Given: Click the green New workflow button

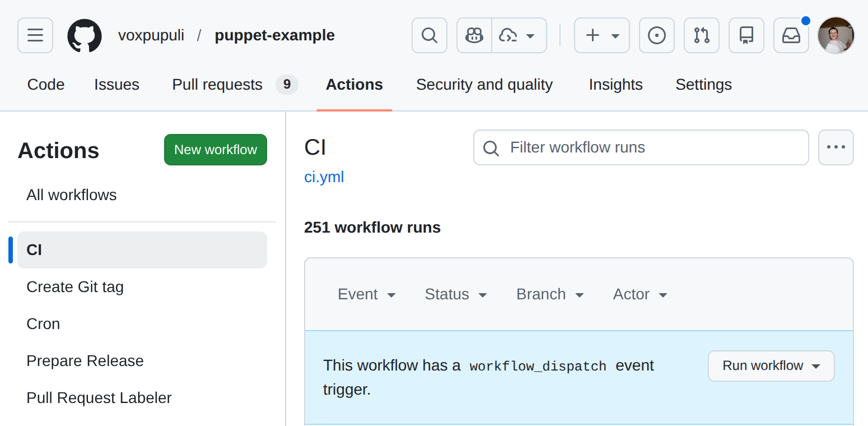Looking at the screenshot, I should [x=216, y=150].
